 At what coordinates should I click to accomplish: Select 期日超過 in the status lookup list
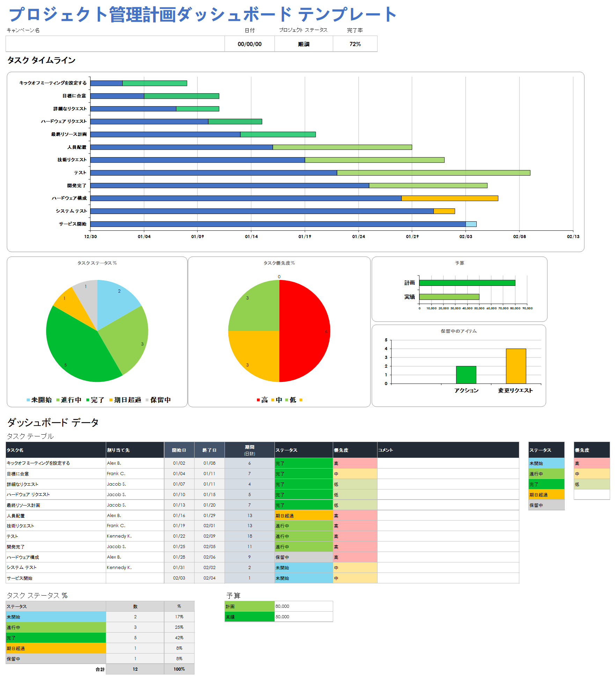coord(547,495)
